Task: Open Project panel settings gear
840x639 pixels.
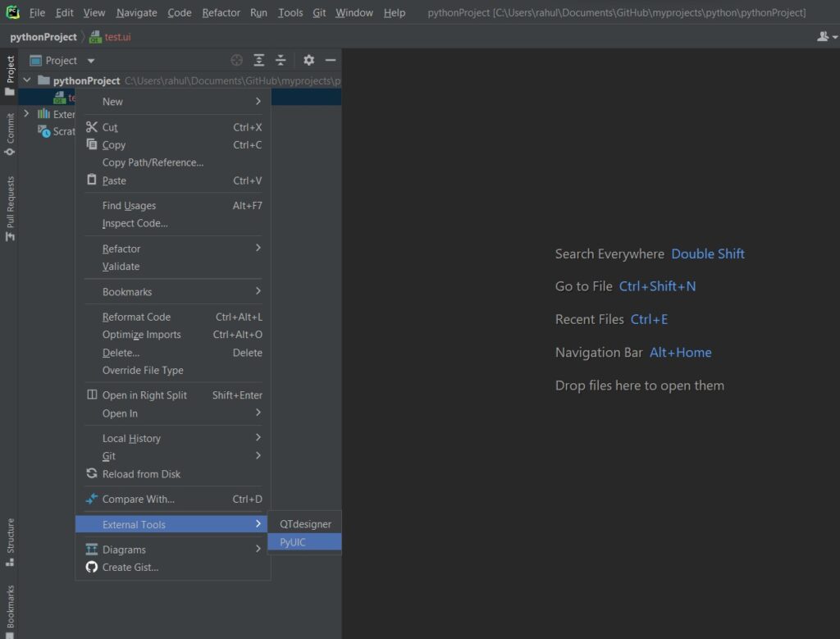Action: click(x=308, y=61)
